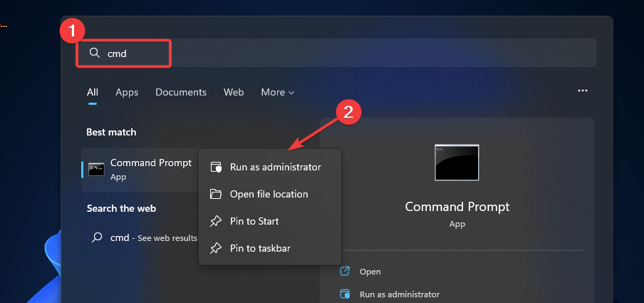Click the folder icon beside Open file location
This screenshot has height=303, width=644.
tap(216, 194)
